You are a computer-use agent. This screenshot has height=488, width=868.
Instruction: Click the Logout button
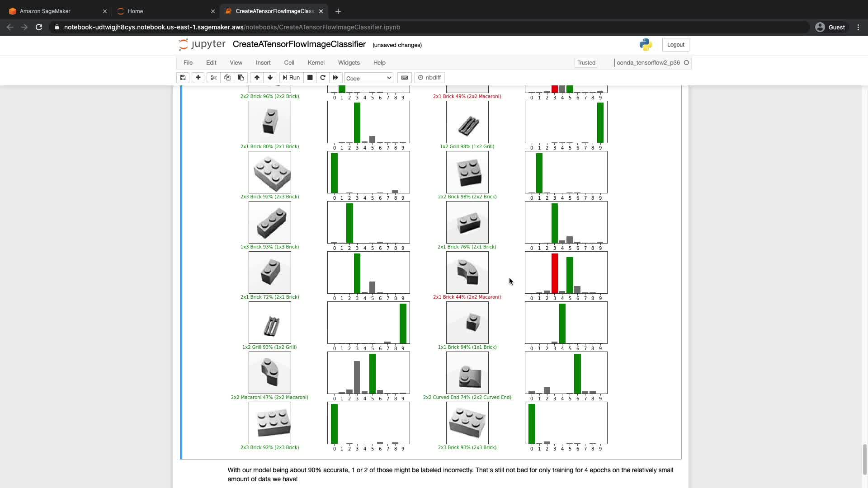(x=675, y=45)
